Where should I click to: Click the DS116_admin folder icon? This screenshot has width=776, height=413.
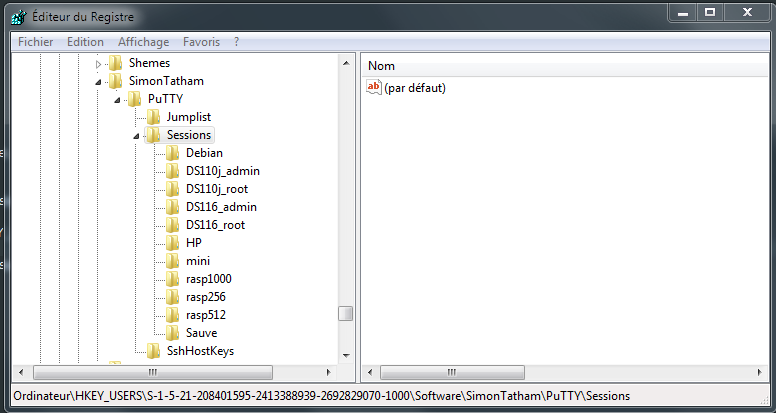click(x=172, y=207)
